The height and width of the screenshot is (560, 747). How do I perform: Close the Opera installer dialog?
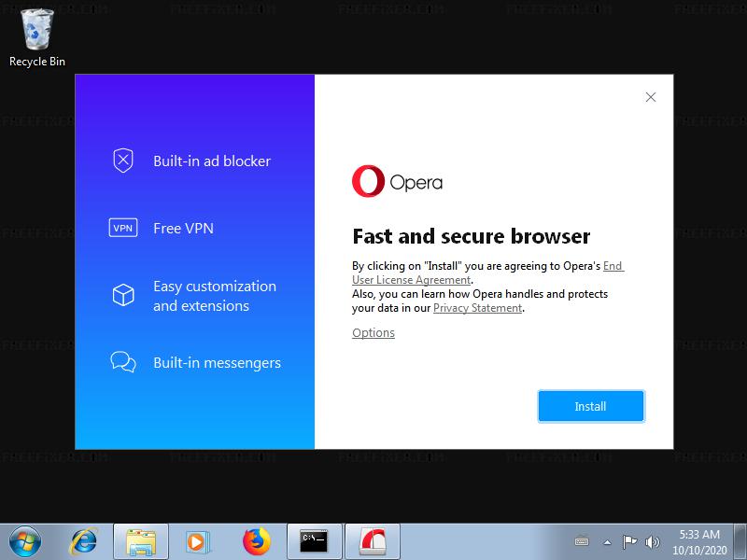(651, 97)
